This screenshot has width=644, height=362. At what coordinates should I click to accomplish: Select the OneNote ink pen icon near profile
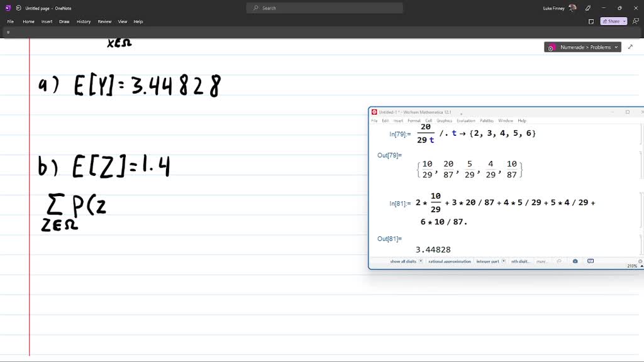pos(588,8)
